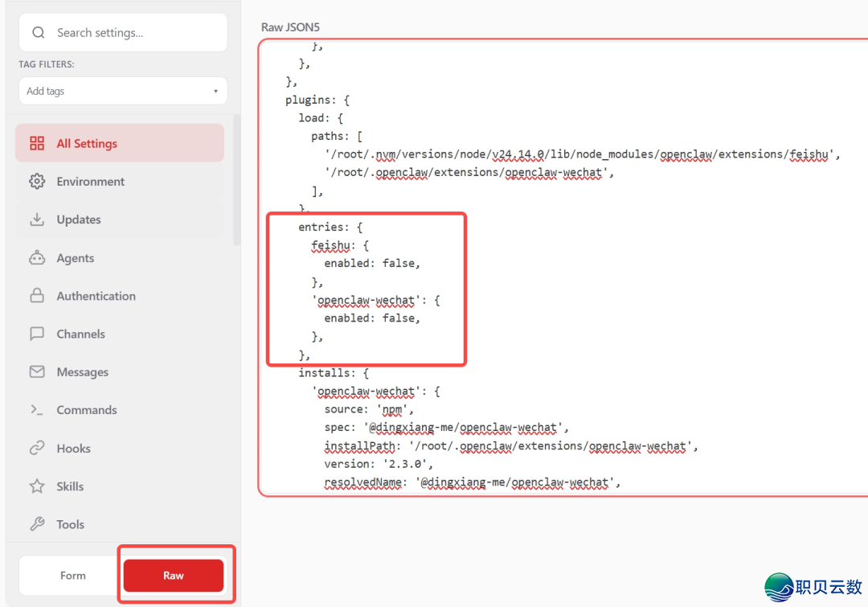Open Commands via the terminal prompt icon
The width and height of the screenshot is (868, 607).
tap(37, 410)
